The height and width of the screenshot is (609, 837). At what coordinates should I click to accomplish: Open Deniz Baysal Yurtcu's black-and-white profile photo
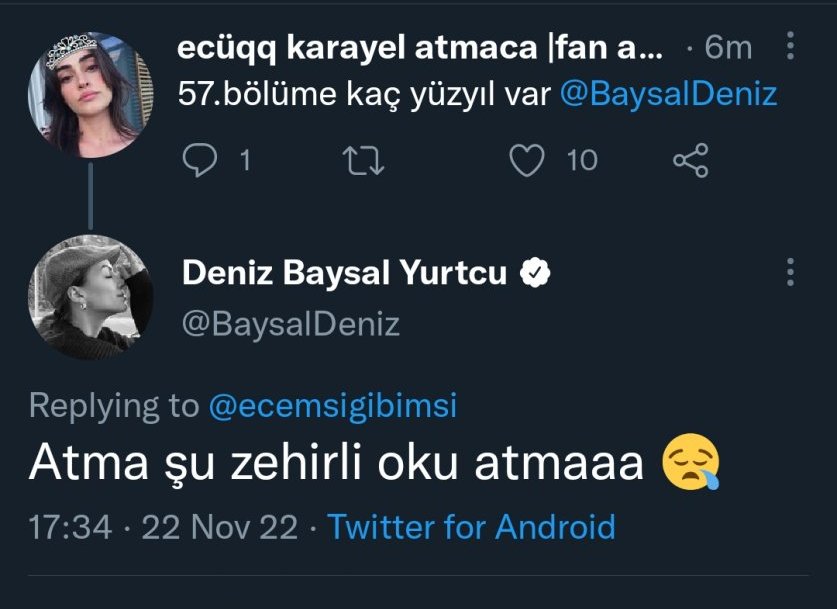click(90, 298)
